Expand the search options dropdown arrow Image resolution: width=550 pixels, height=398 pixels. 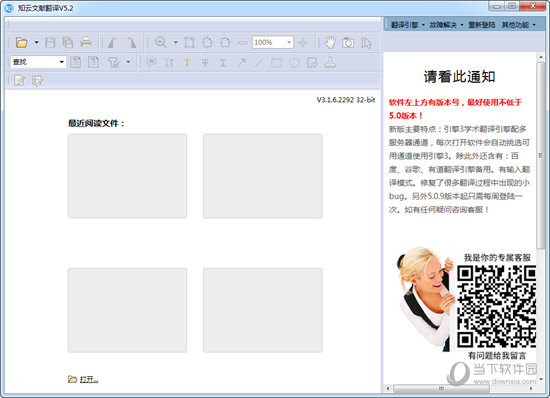(128, 62)
